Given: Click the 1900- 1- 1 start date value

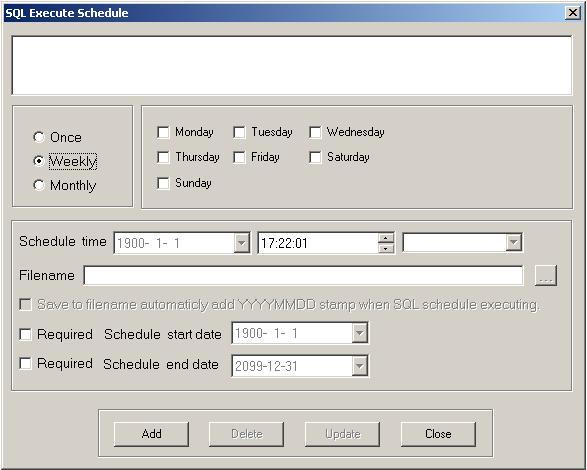Looking at the screenshot, I should coord(266,333).
